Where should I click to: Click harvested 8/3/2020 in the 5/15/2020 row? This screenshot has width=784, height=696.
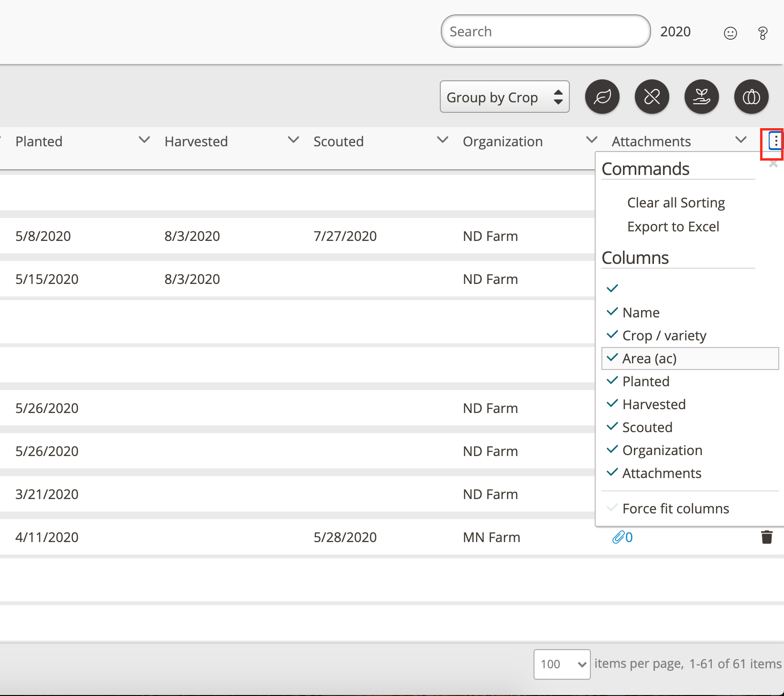pos(192,279)
